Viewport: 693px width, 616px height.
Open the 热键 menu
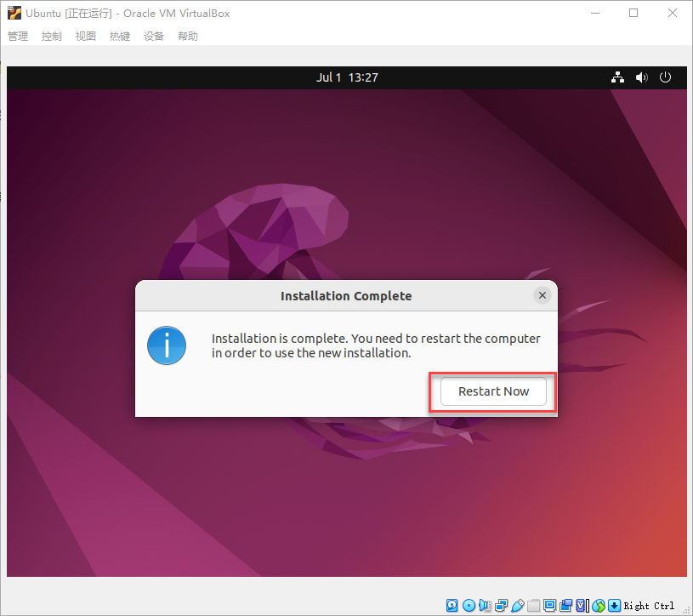[x=120, y=37]
